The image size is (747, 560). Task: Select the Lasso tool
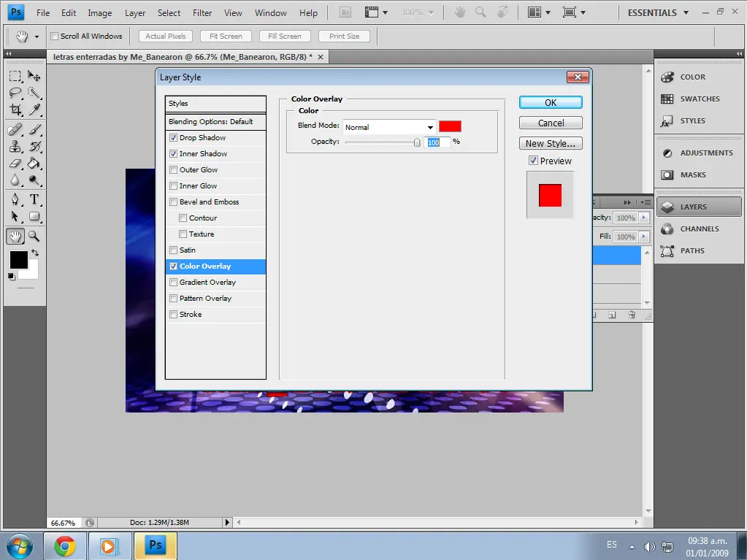pos(15,93)
